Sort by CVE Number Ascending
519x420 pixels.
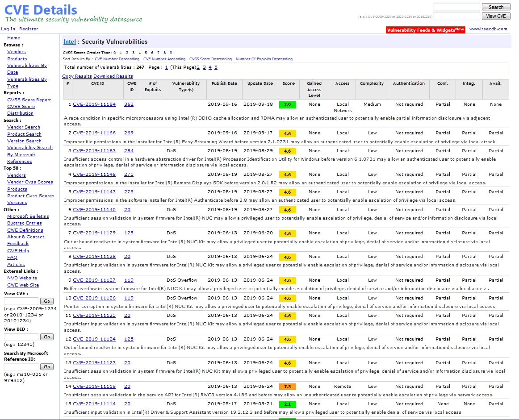click(164, 59)
